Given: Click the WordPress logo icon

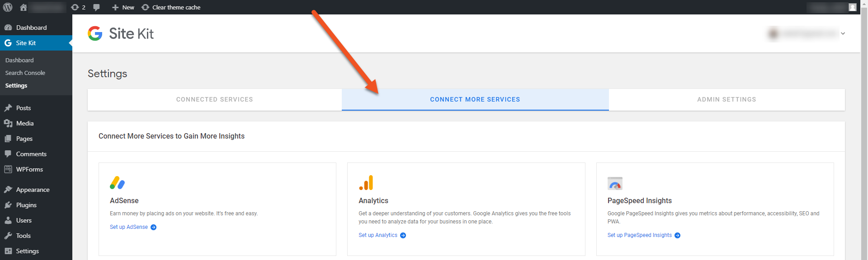Looking at the screenshot, I should (8, 7).
